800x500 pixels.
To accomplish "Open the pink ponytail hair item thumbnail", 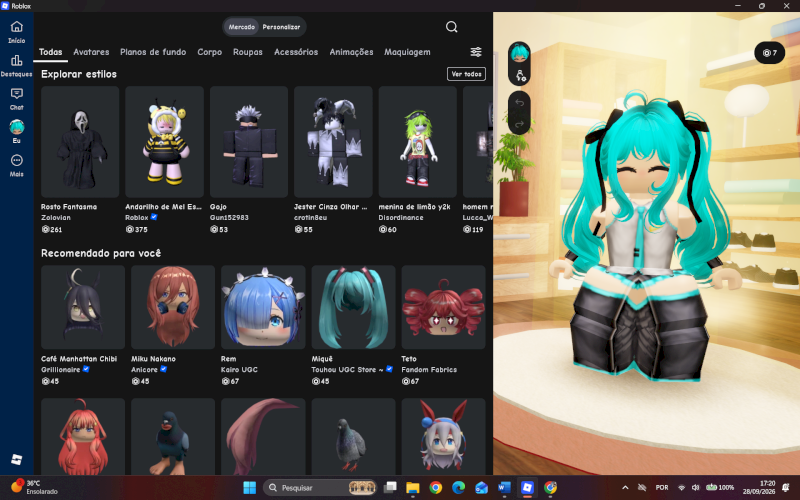I will [x=263, y=437].
